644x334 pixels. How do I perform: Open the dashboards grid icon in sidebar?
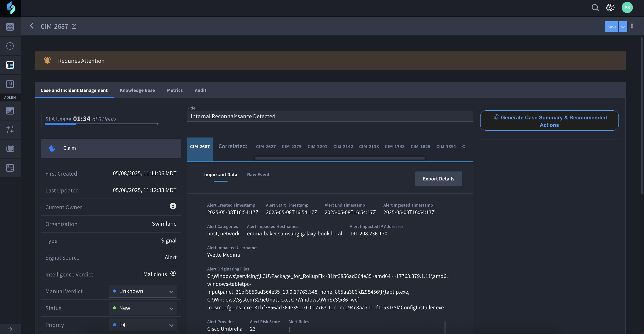click(10, 27)
